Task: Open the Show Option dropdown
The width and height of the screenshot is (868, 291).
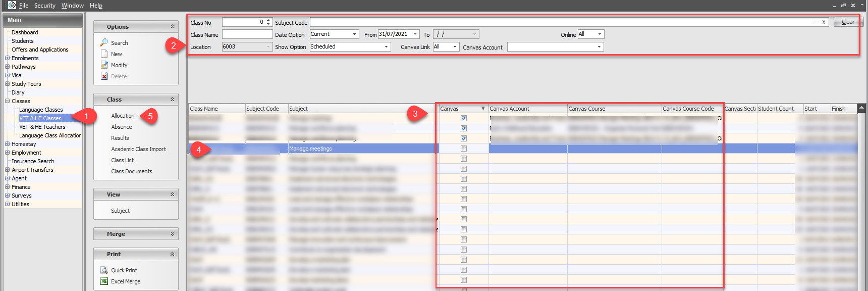Action: point(387,47)
